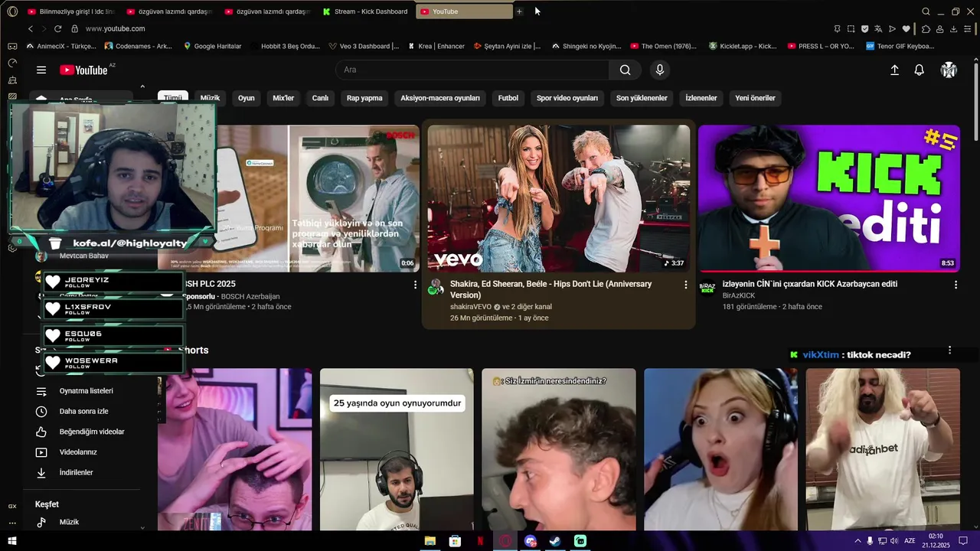This screenshot has height=551, width=980.
Task: Select the Müzik filter chip
Action: coord(210,98)
